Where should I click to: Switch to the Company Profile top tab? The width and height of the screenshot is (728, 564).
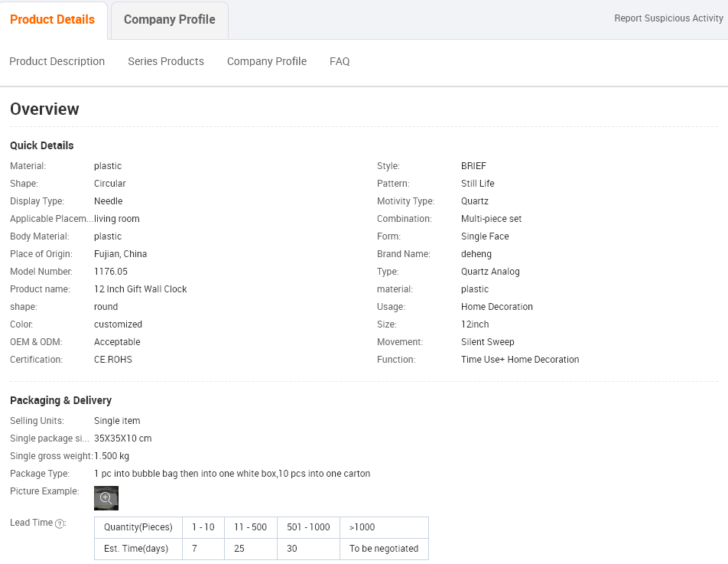click(170, 19)
